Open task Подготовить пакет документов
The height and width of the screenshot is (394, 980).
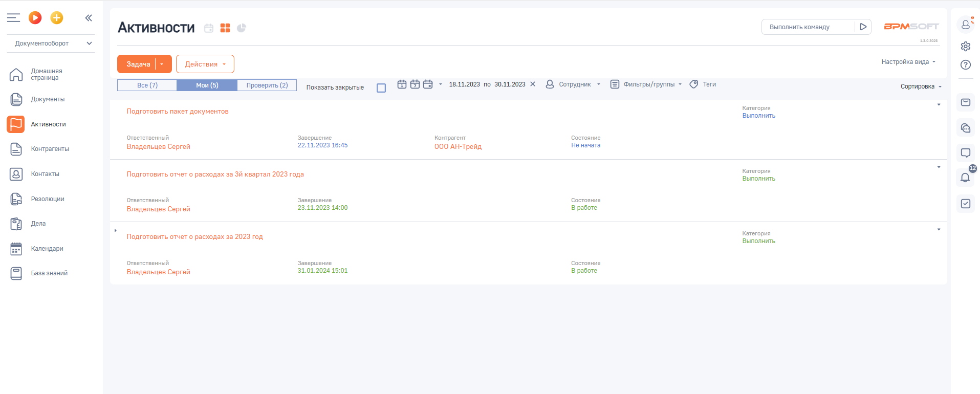coord(178,112)
